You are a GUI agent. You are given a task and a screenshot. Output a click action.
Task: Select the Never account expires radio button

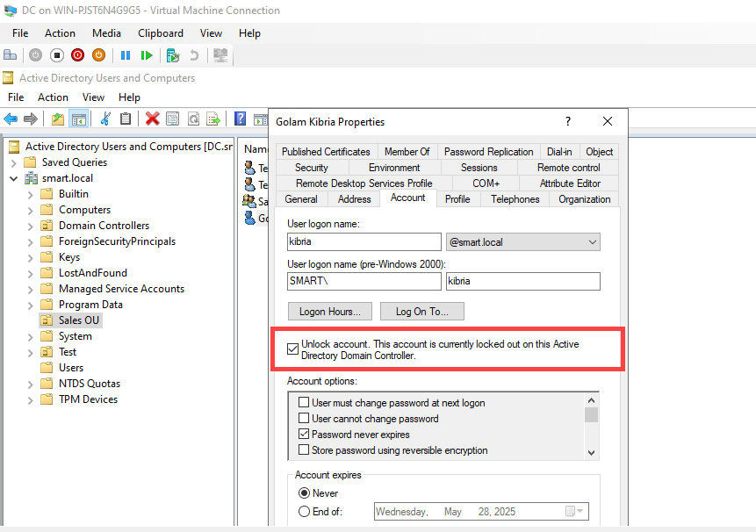point(304,493)
